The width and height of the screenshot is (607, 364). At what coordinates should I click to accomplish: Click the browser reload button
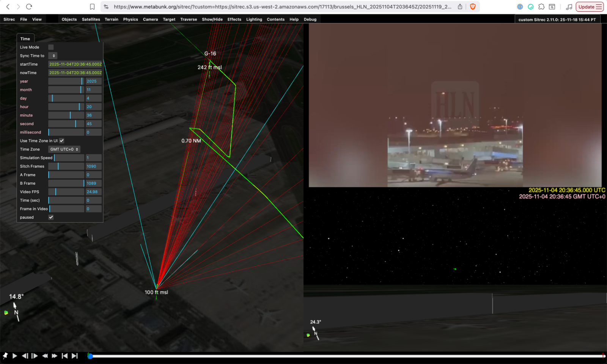(29, 6)
